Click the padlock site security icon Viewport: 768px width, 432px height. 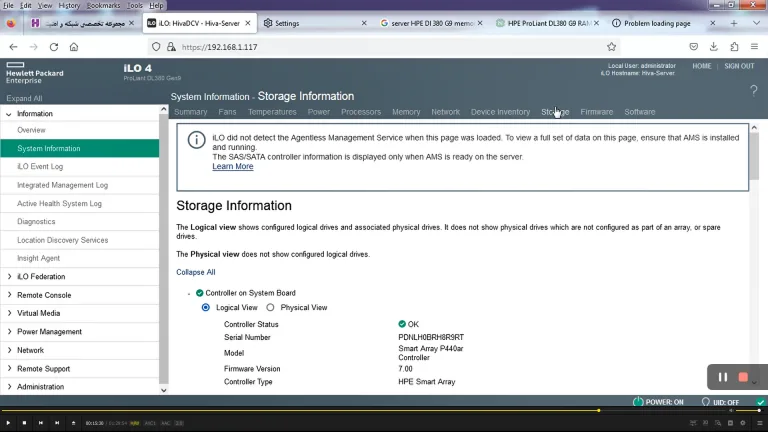[171, 47]
